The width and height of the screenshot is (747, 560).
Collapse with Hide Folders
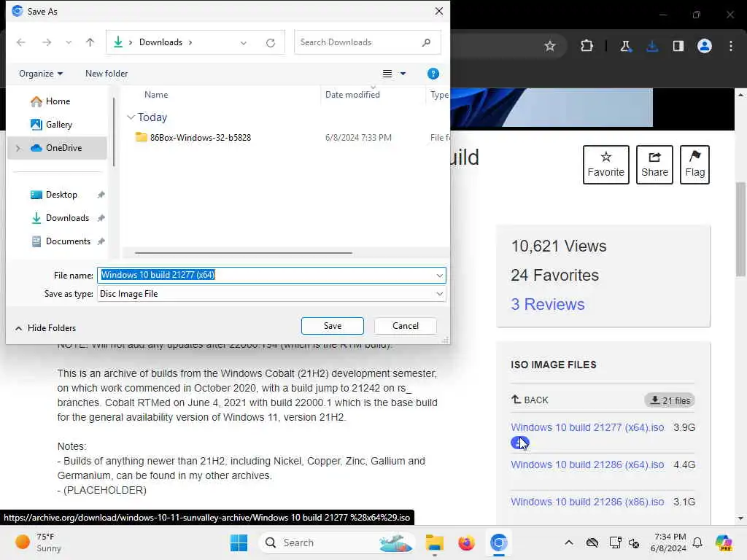(x=45, y=328)
